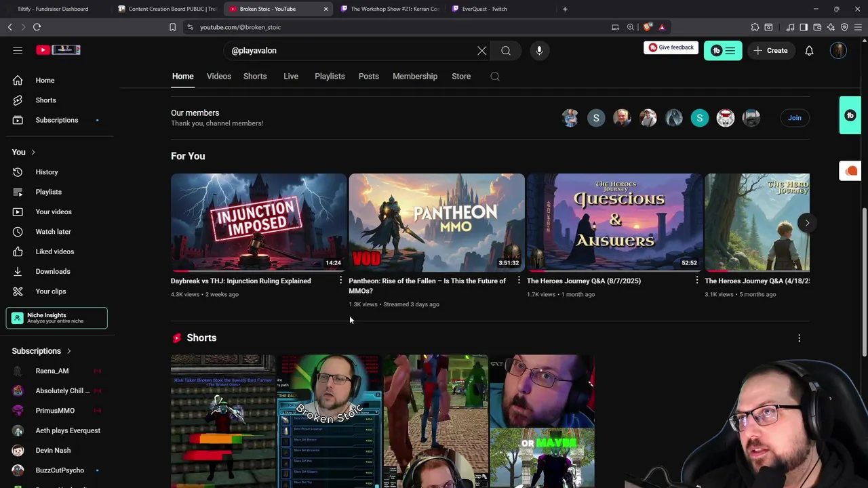Open a new browser tab
868x488 pixels.
coord(565,9)
